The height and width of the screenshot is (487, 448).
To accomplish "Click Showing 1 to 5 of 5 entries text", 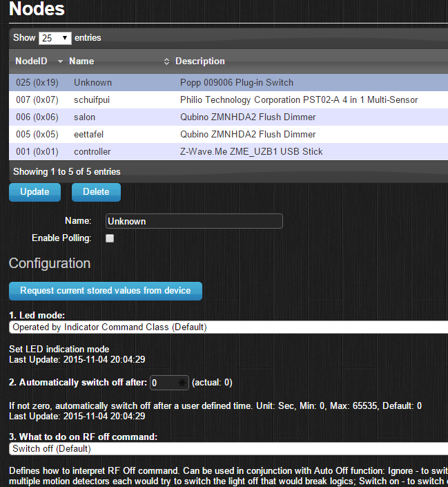I will click(x=67, y=172).
